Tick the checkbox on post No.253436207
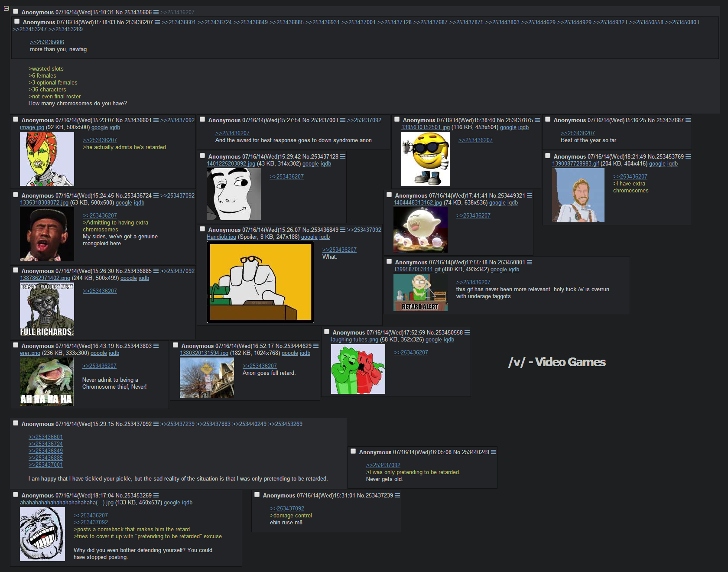Screen dimensions: 728x572 [x=17, y=21]
